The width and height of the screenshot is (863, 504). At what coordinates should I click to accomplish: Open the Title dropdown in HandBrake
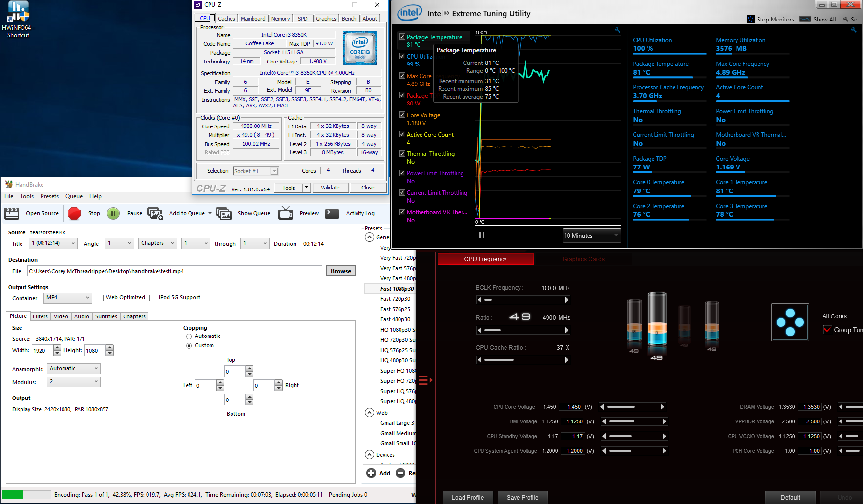point(53,243)
